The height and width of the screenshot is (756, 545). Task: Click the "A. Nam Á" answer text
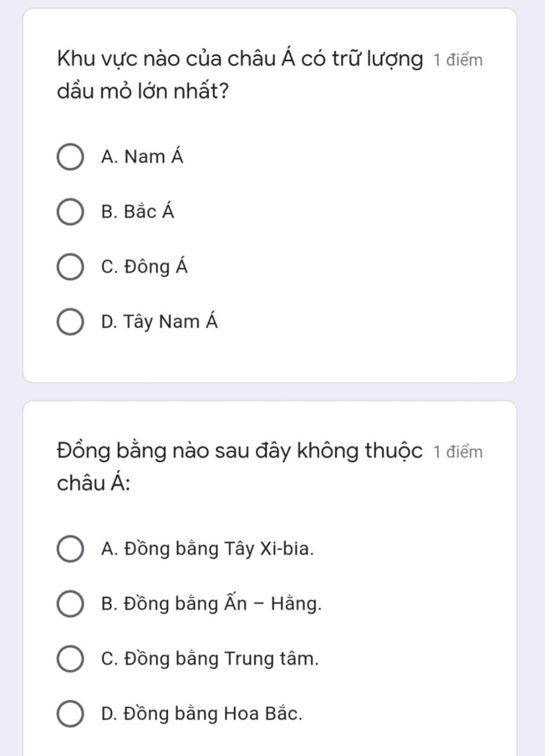click(x=142, y=157)
